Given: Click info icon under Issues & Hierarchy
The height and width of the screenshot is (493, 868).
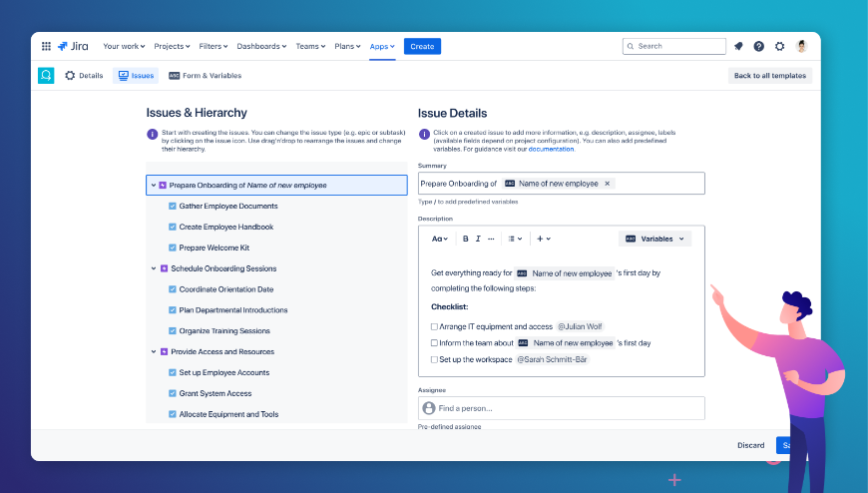Looking at the screenshot, I should point(153,134).
